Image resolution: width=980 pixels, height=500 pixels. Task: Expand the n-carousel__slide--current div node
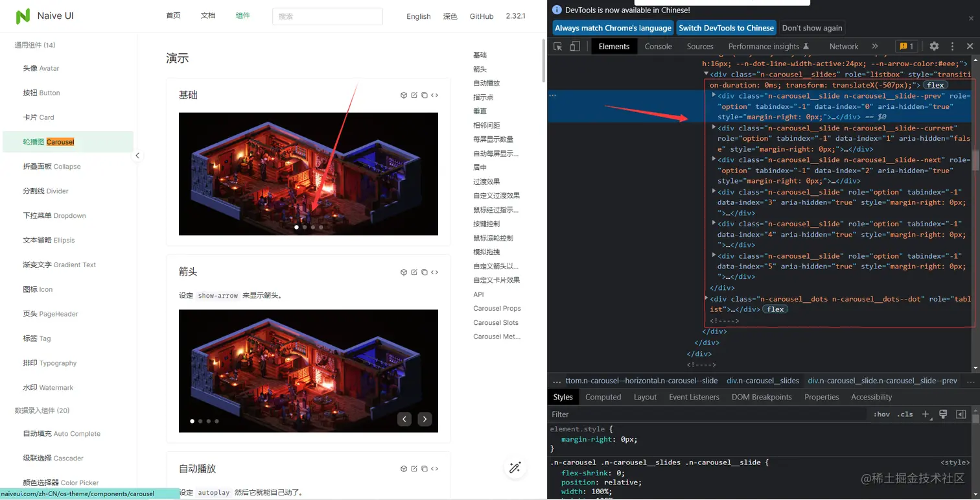(714, 128)
